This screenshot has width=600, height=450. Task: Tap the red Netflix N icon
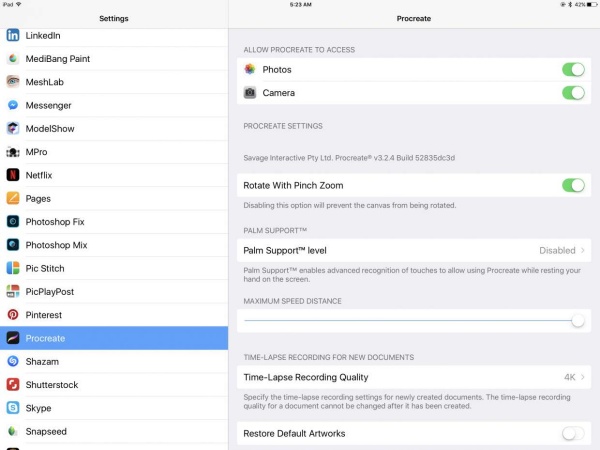point(13,175)
